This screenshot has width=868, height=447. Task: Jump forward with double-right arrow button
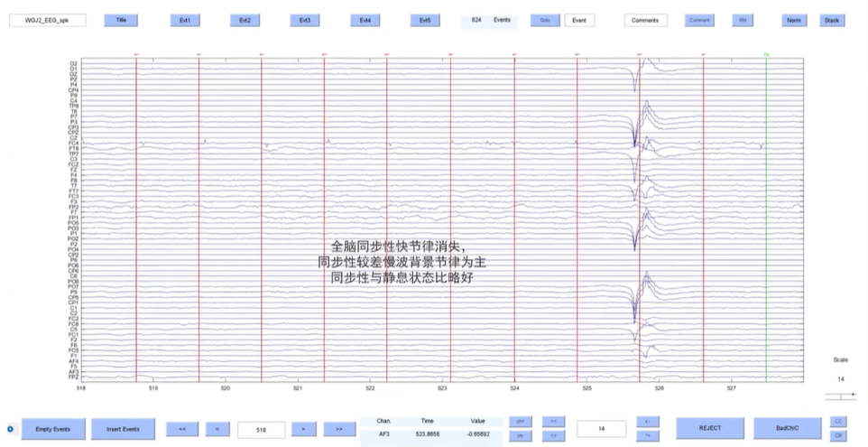[x=339, y=429]
